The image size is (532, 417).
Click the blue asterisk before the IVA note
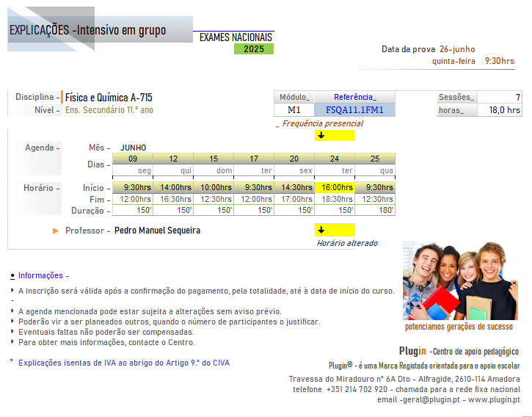point(12,362)
